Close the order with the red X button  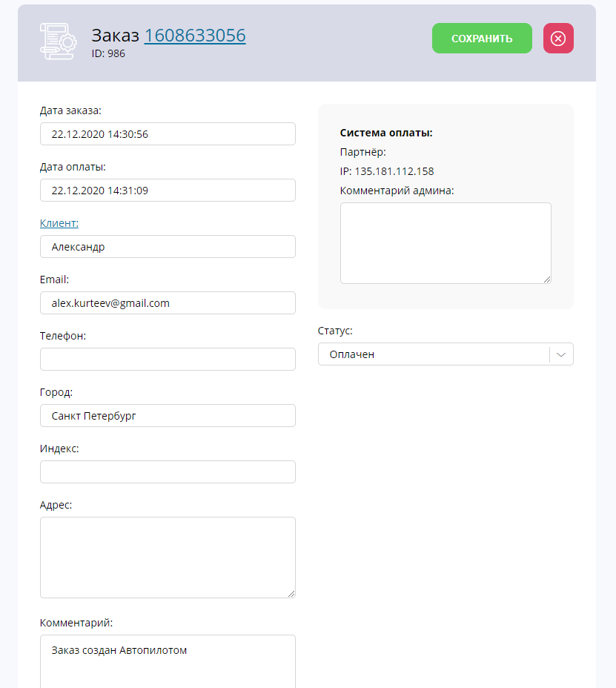click(x=558, y=38)
